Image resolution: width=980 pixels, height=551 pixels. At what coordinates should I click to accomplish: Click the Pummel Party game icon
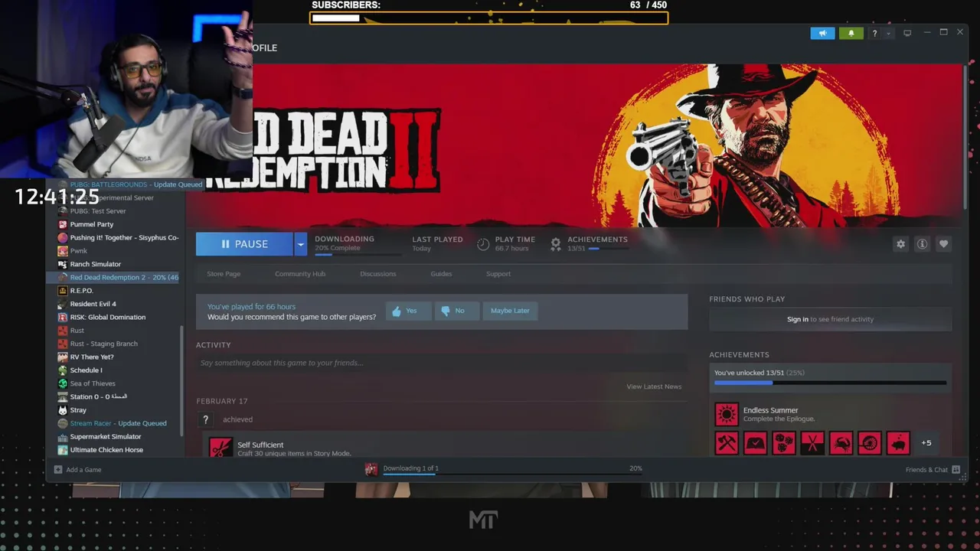point(63,224)
